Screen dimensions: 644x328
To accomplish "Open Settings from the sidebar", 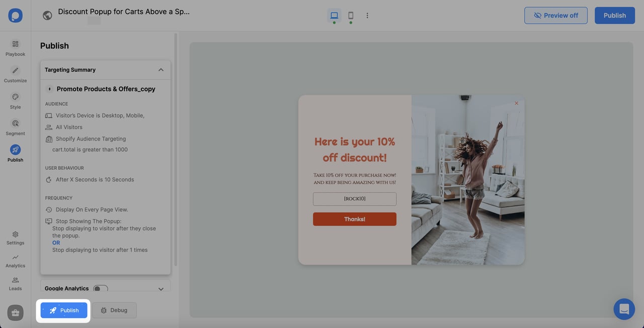I will coord(15,238).
